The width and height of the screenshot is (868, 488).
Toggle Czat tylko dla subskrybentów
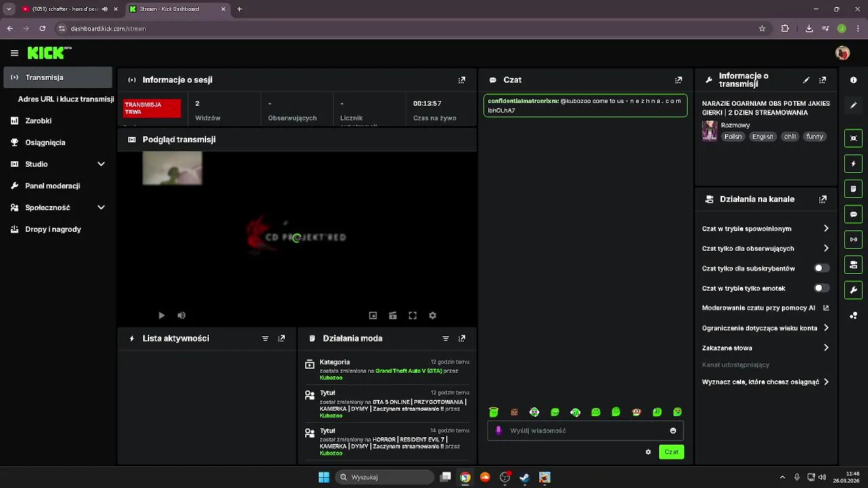[821, 268]
